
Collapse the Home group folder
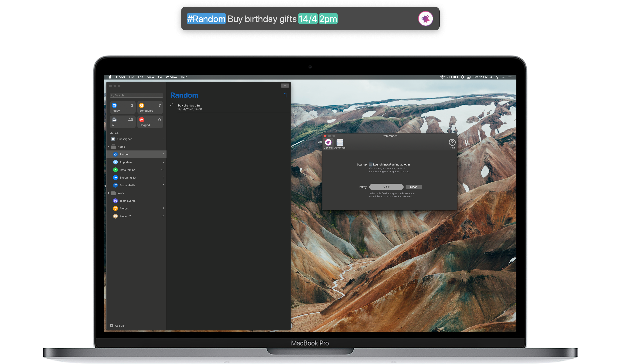click(109, 147)
